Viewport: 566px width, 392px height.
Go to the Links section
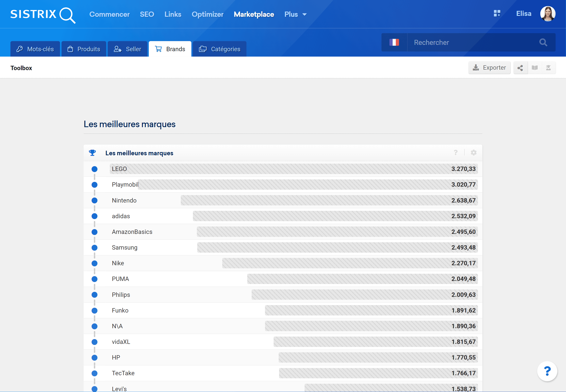(x=173, y=15)
